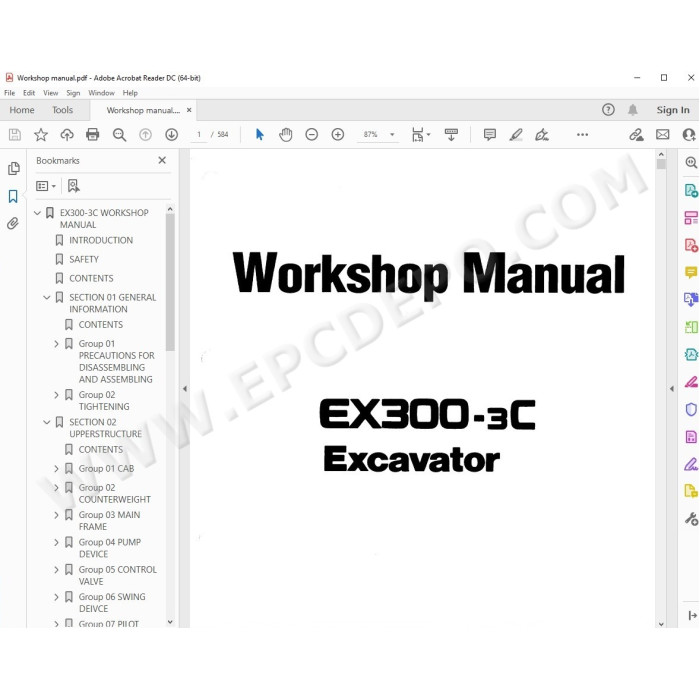
Task: Open the View menu
Action: (50, 93)
